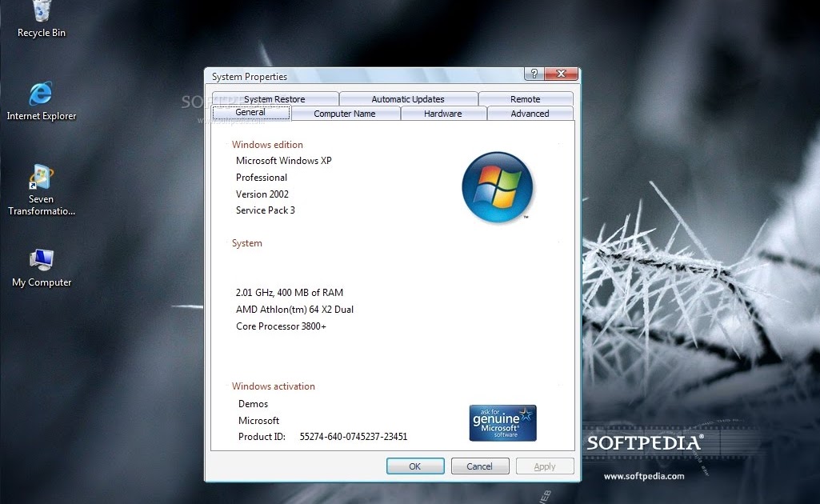Click the help question mark button
Viewport: 820px width, 504px height.
533,73
